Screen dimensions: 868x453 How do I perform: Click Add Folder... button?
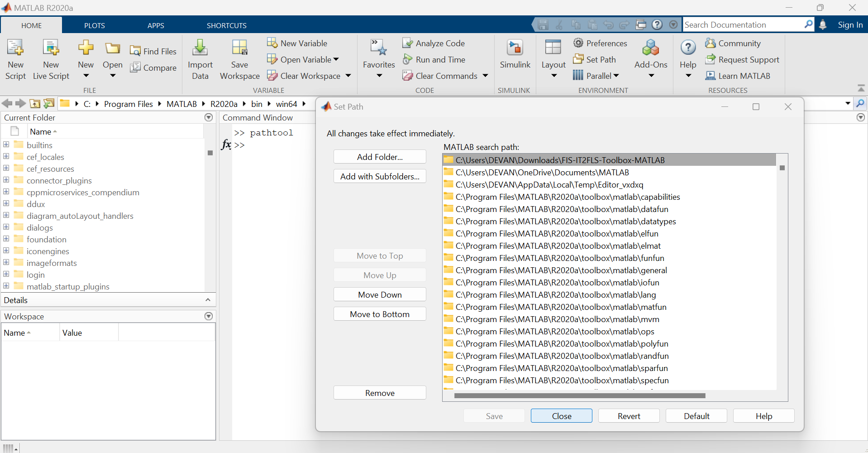[380, 157]
